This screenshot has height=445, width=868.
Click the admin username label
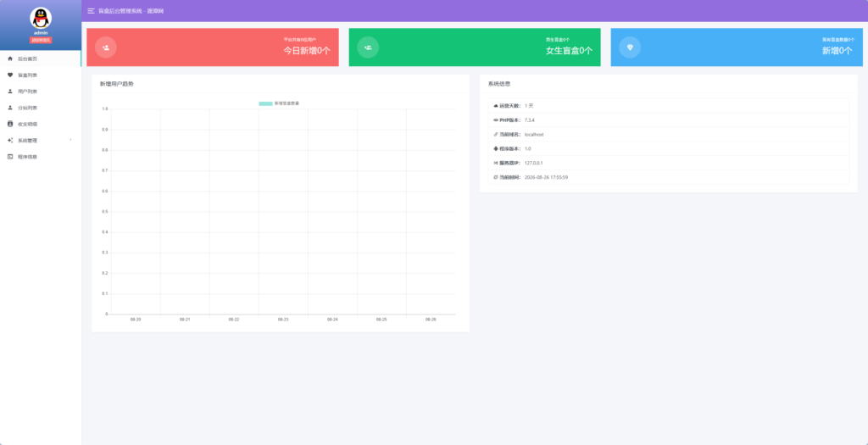(41, 33)
